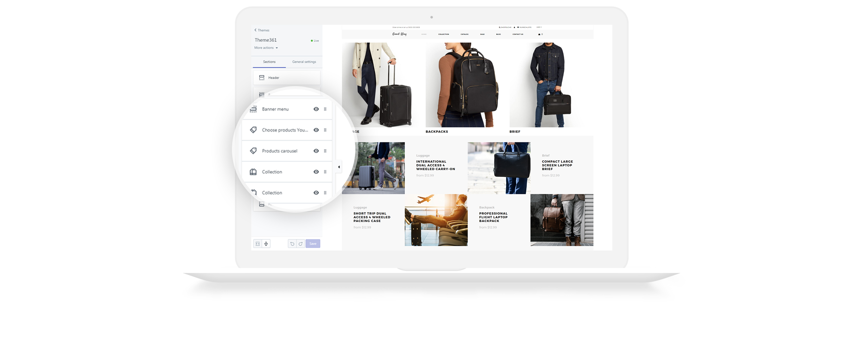
Task: Toggle visibility of Products carousel section
Action: click(316, 151)
